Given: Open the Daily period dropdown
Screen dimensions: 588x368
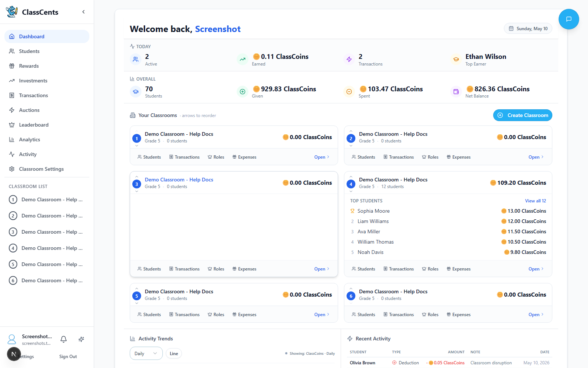Looking at the screenshot, I should pyautogui.click(x=146, y=353).
